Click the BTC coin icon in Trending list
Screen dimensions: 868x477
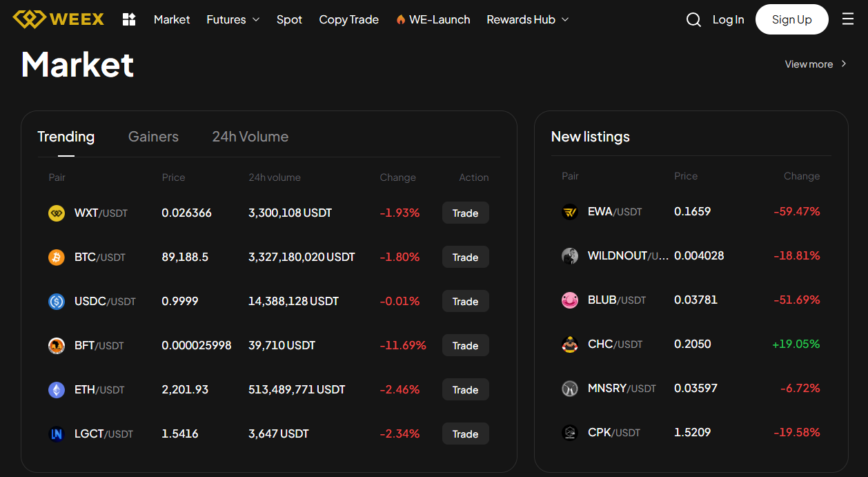[x=56, y=257]
